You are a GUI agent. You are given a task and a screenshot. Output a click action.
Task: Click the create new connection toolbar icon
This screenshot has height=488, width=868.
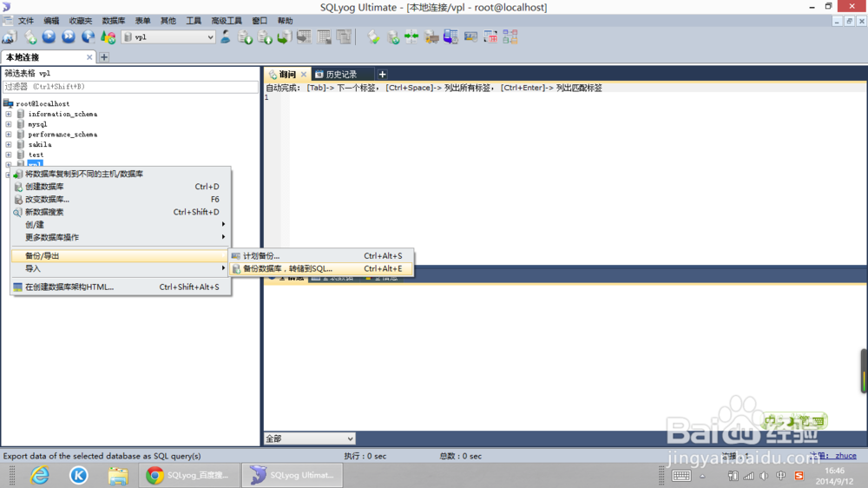click(10, 37)
